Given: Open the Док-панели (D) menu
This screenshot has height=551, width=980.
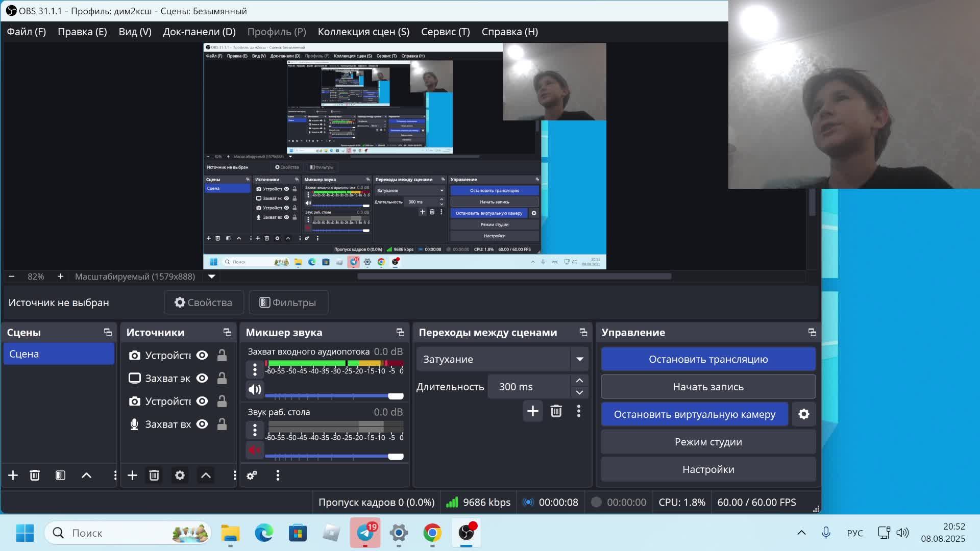Looking at the screenshot, I should tap(199, 32).
